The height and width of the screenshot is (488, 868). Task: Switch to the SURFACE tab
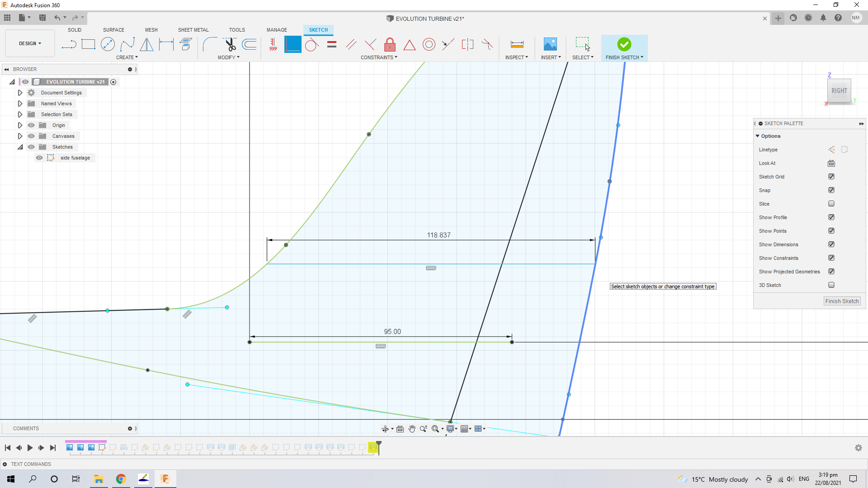point(113,30)
